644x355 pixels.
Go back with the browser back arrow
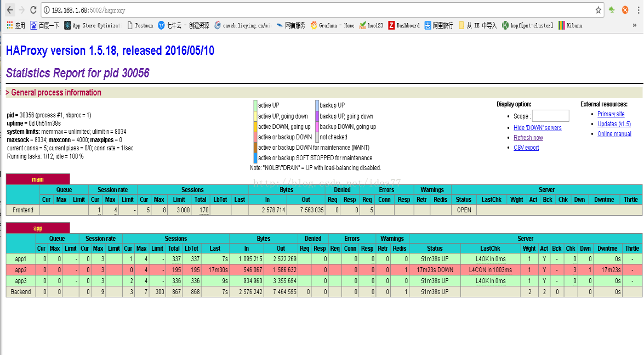pyautogui.click(x=10, y=10)
